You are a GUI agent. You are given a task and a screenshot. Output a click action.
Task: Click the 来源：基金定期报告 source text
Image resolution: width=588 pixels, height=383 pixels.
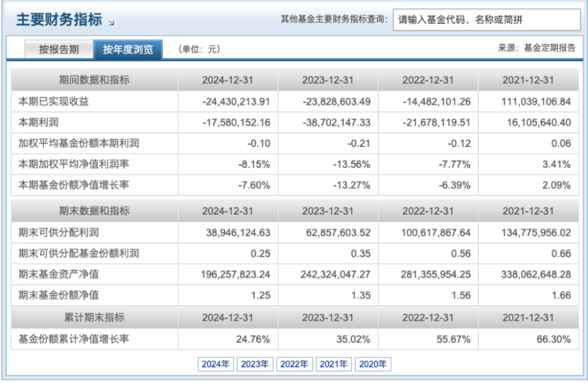tap(536, 48)
